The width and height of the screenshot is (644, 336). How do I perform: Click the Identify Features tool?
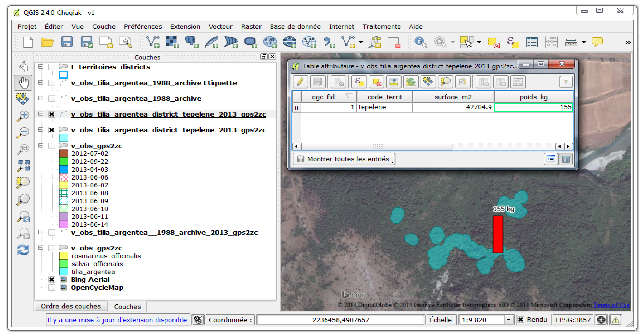point(421,42)
